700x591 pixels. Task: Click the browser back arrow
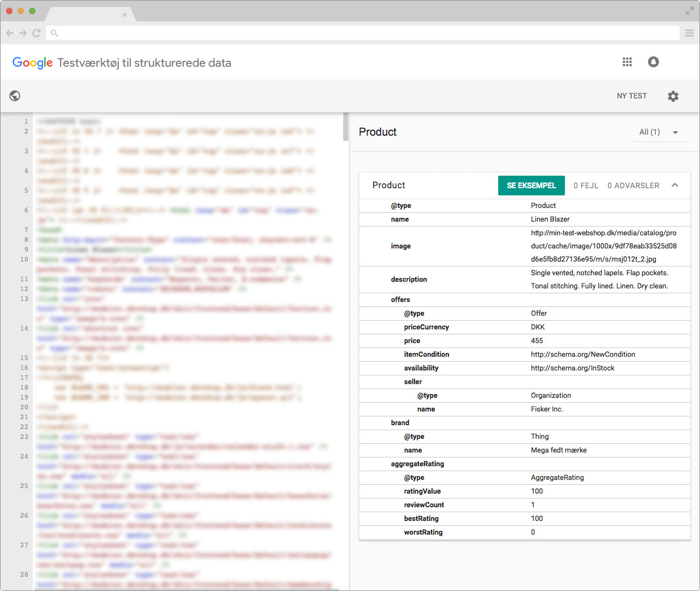tap(10, 33)
